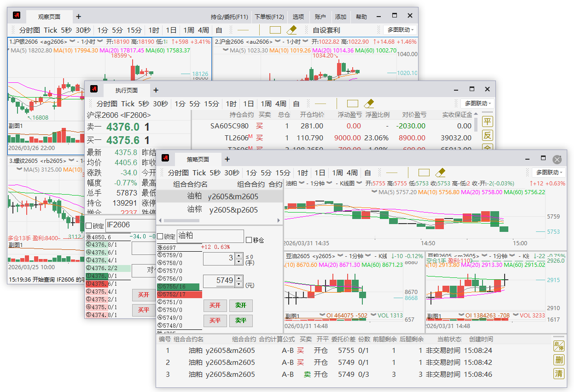Click the 删 delete icon in strategy list
The height and width of the screenshot is (392, 576).
coord(559,360)
